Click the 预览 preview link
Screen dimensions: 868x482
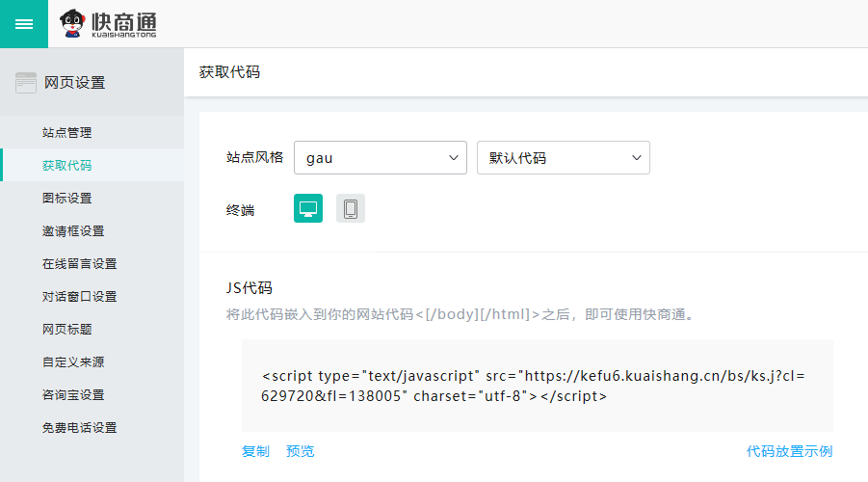click(x=300, y=451)
